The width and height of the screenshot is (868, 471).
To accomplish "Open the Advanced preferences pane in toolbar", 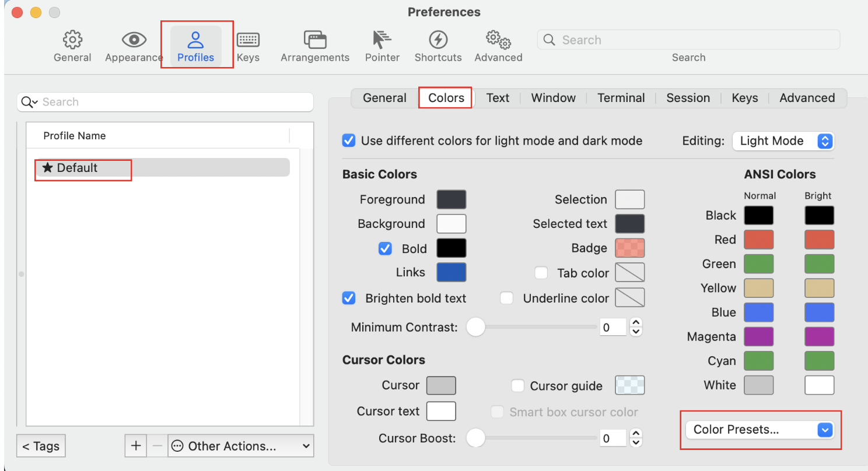I will (x=498, y=46).
